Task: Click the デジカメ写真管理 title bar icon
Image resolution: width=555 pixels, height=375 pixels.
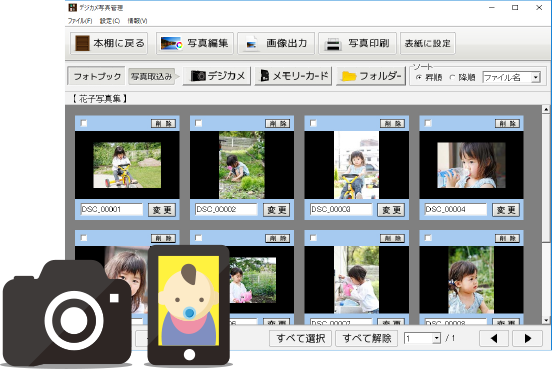Action: (x=73, y=7)
